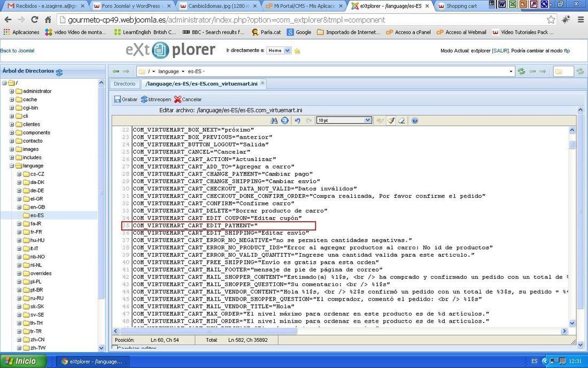Click the eXtplorer taskbar window button
This screenshot has height=368, width=588.
click(94, 362)
